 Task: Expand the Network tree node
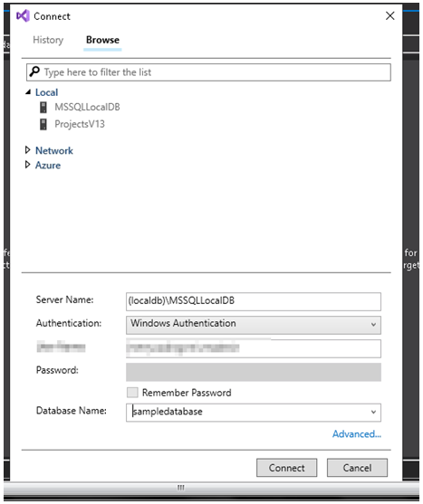[28, 150]
